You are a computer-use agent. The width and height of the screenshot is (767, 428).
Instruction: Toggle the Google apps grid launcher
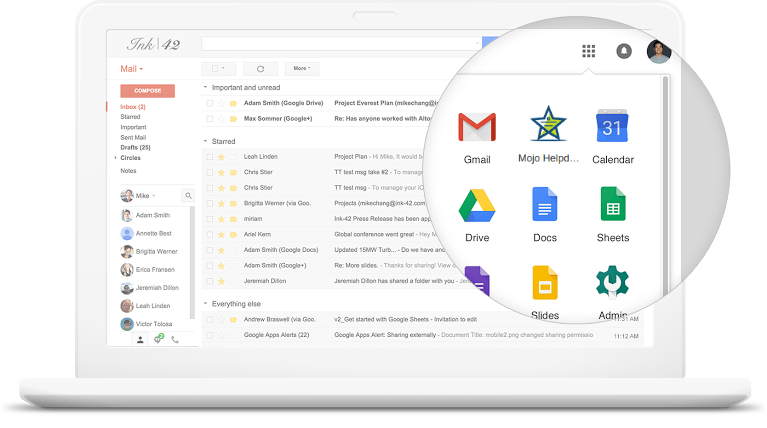(588, 51)
